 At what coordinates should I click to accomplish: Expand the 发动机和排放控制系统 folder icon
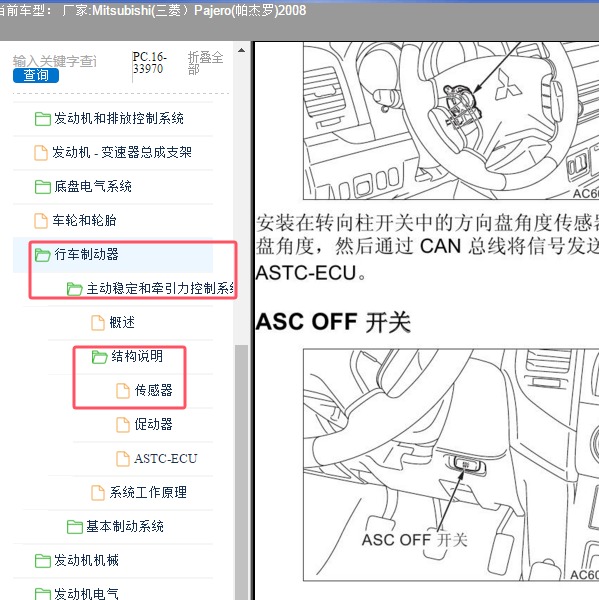point(42,119)
